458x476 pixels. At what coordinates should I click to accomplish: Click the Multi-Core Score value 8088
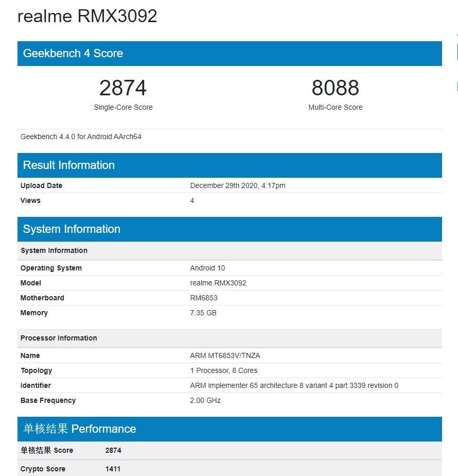(336, 88)
